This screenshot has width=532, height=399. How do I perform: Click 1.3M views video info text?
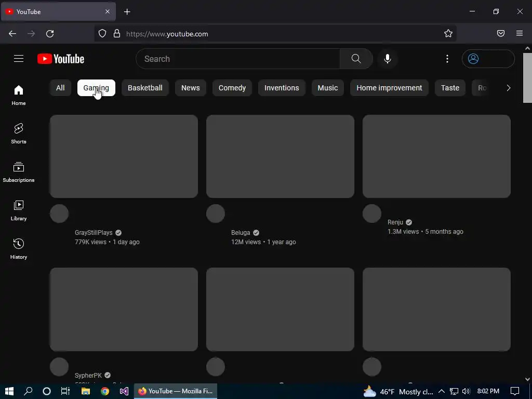click(425, 232)
